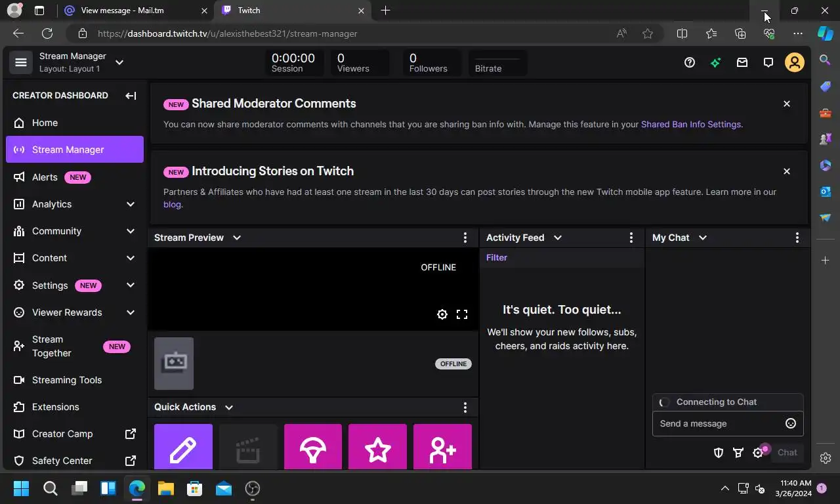This screenshot has width=840, height=504.
Task: Open the Shield Mode icon in chat
Action: (x=719, y=452)
